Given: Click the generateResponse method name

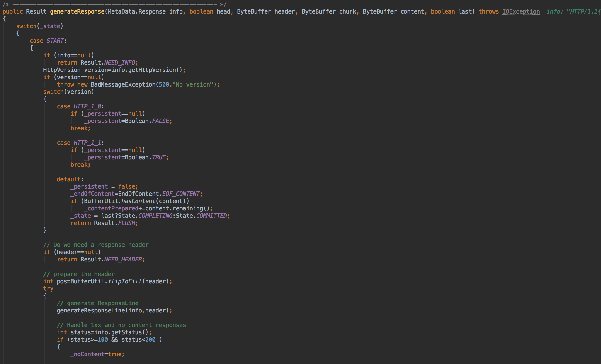Looking at the screenshot, I should 77,12.
